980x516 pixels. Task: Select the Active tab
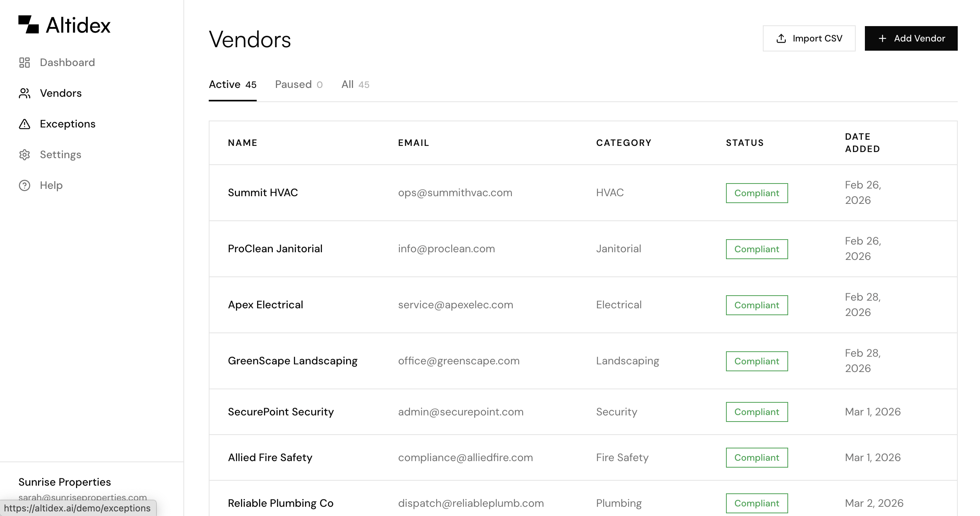(232, 84)
